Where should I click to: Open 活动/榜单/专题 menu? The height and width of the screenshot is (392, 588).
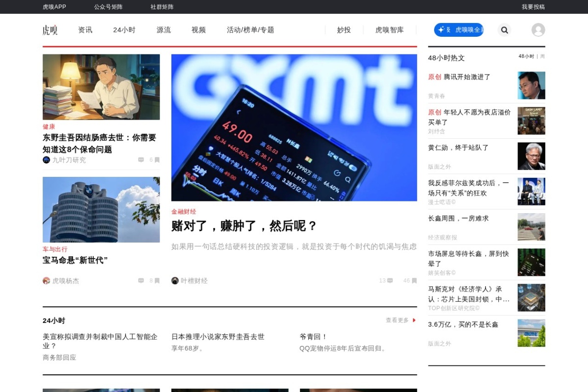click(x=250, y=30)
